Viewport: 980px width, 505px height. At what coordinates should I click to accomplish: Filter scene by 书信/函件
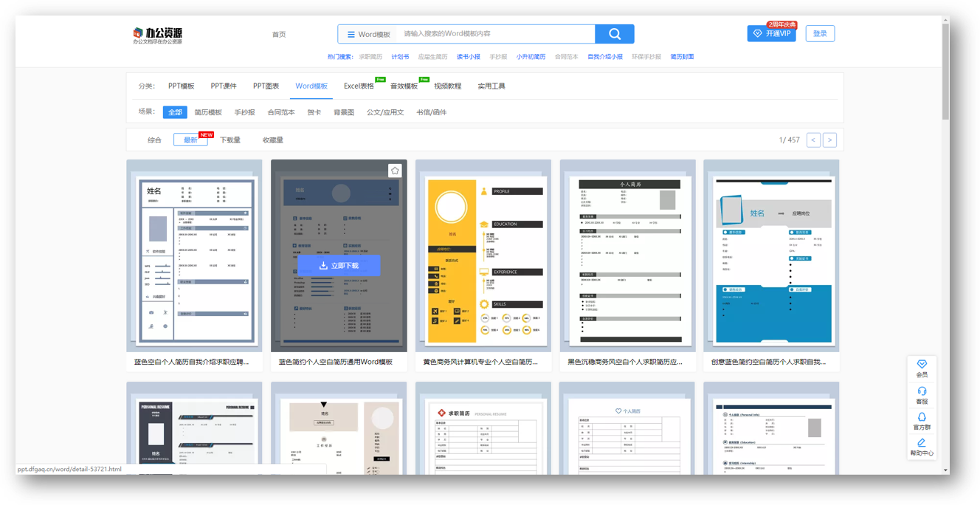[432, 113]
